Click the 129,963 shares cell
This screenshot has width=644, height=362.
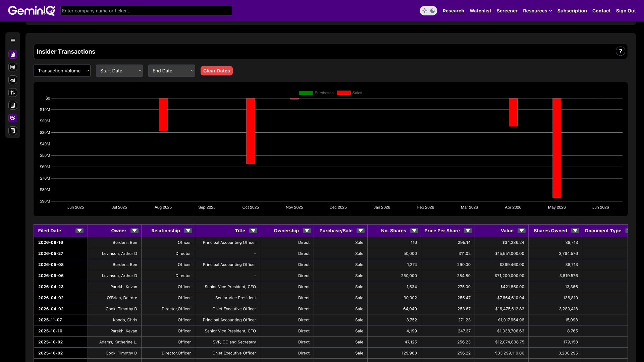(x=394, y=353)
